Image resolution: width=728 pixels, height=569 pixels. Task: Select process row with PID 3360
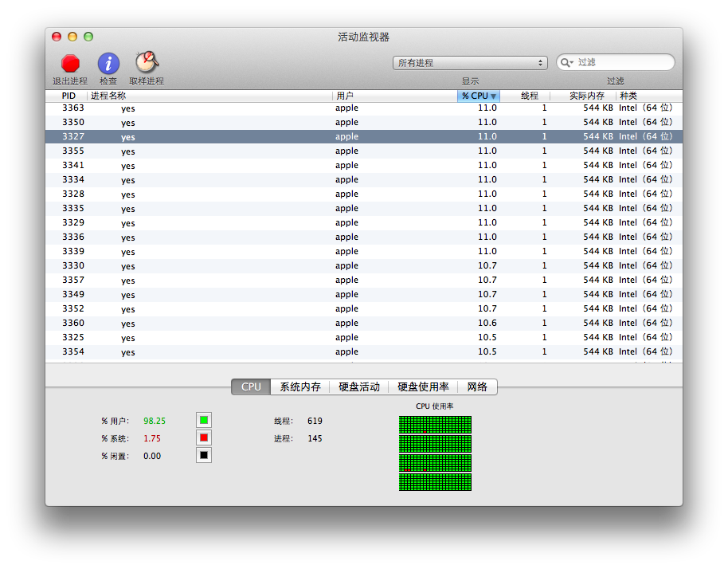pos(363,324)
